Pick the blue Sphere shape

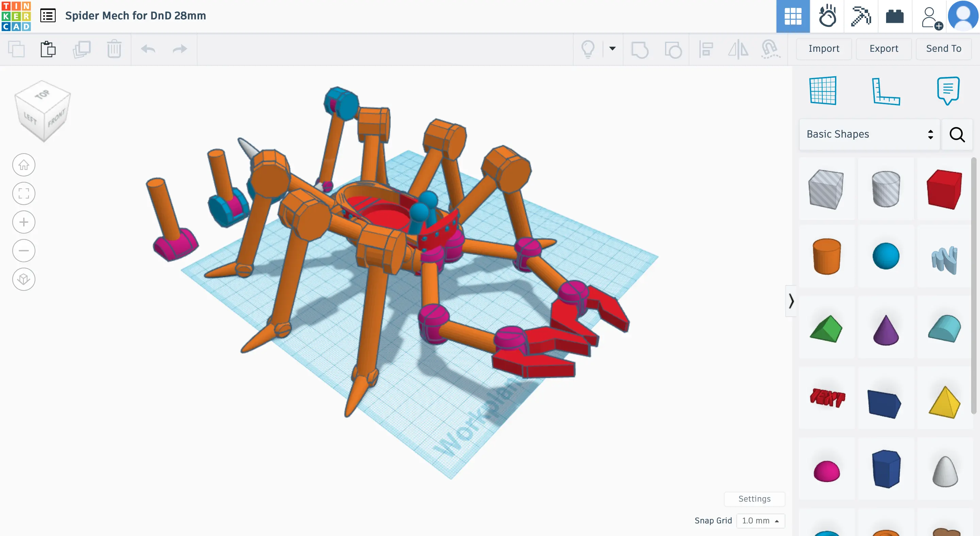886,256
